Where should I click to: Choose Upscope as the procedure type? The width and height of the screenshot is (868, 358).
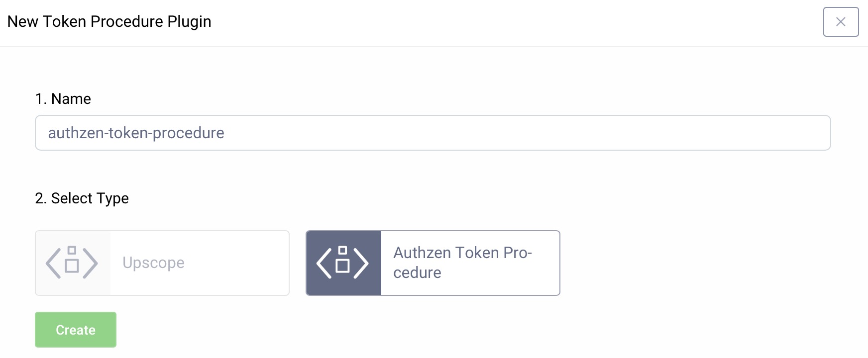[162, 263]
